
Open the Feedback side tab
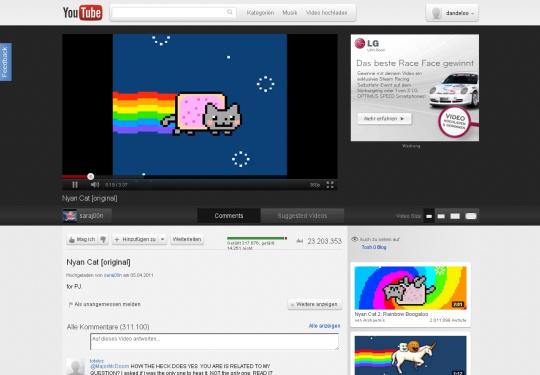click(x=5, y=62)
